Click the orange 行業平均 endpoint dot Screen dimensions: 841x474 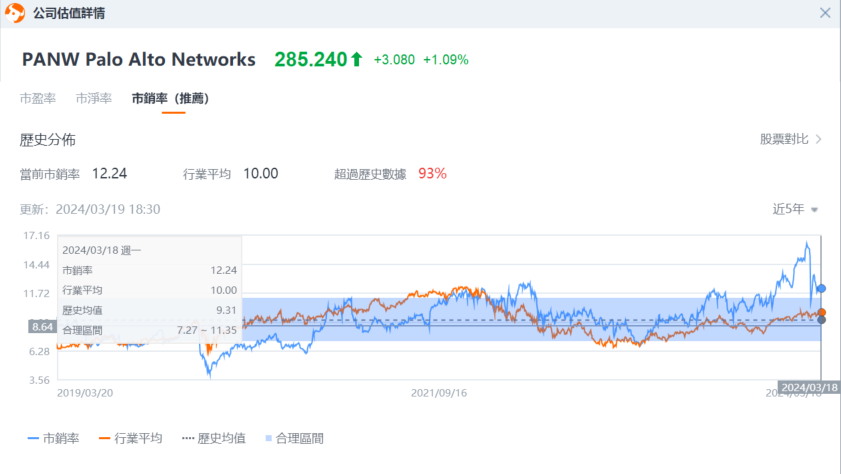[x=821, y=312]
